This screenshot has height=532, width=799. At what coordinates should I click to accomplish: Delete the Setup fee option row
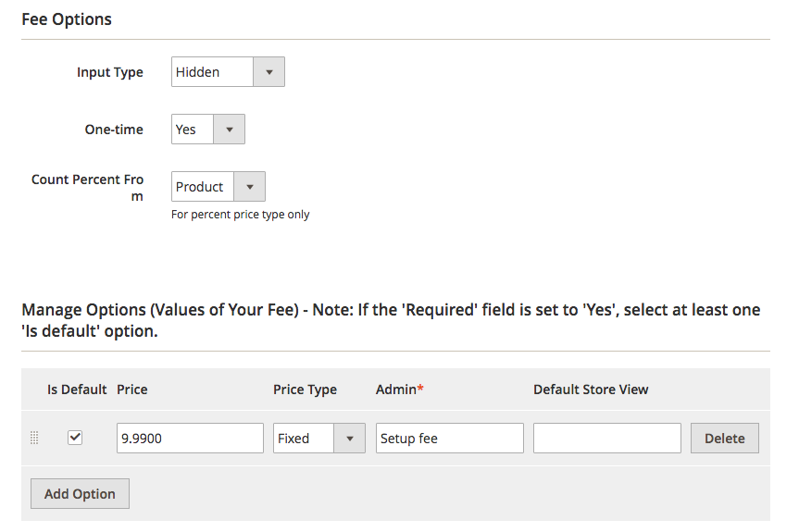(x=725, y=438)
